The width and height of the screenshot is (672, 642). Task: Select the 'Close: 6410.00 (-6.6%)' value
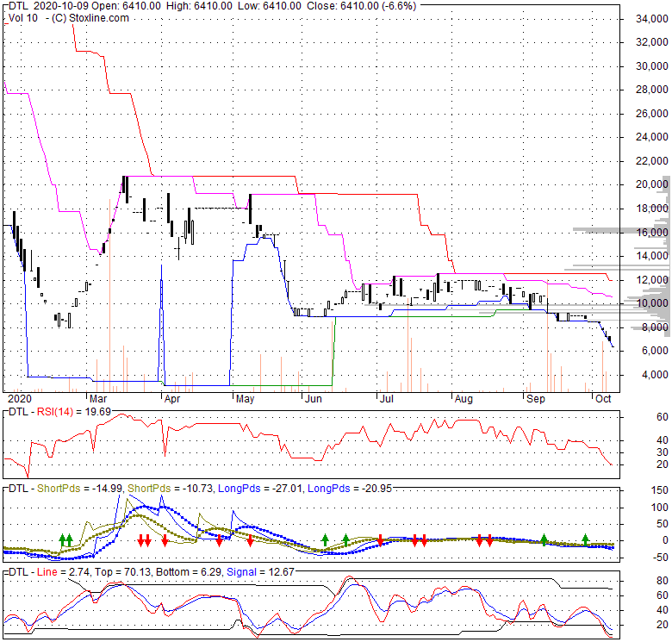click(x=360, y=6)
